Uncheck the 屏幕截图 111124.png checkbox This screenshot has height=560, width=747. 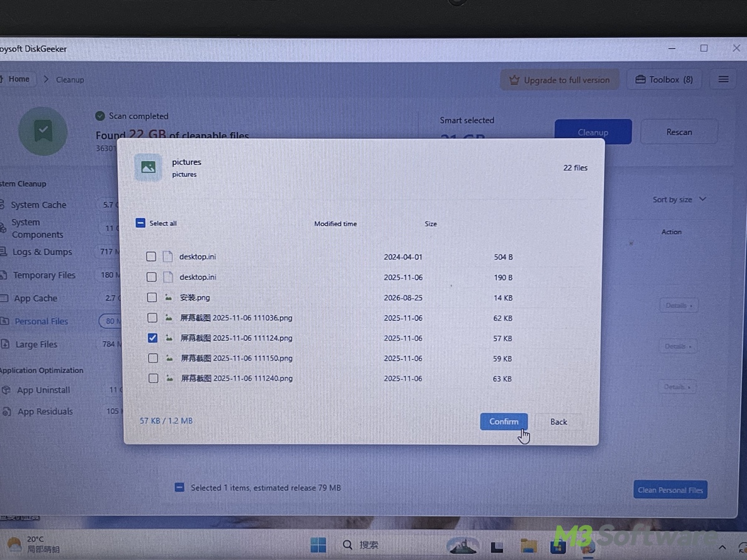click(153, 338)
